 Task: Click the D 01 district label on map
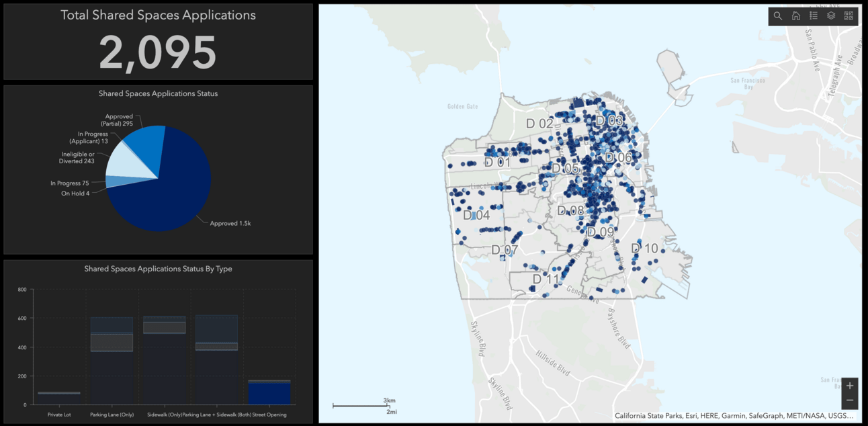[x=497, y=162]
